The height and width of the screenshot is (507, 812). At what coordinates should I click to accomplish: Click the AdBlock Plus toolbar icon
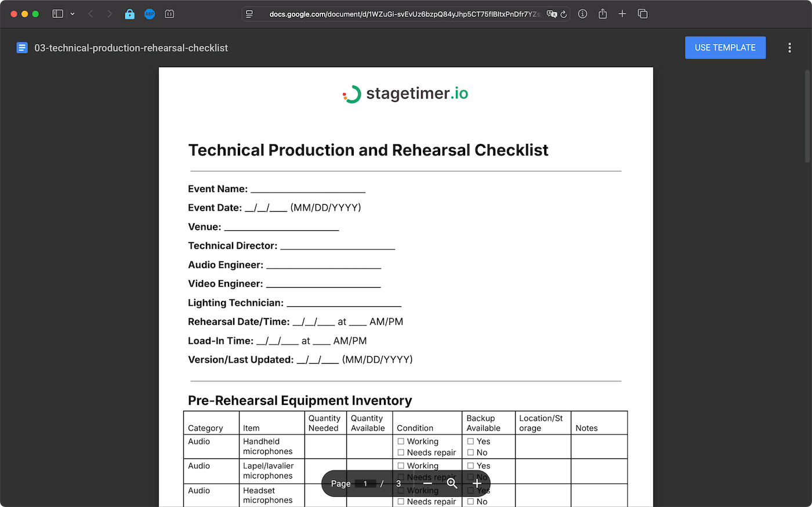[150, 13]
